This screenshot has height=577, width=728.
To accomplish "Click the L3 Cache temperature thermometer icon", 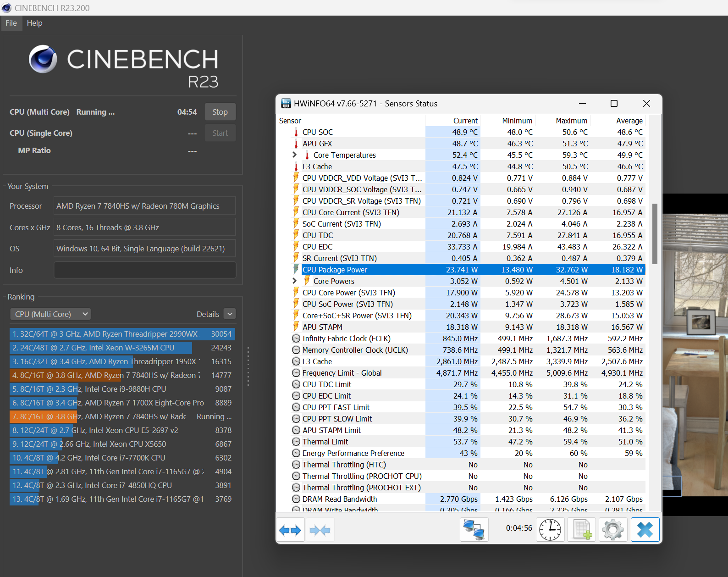I will [296, 166].
